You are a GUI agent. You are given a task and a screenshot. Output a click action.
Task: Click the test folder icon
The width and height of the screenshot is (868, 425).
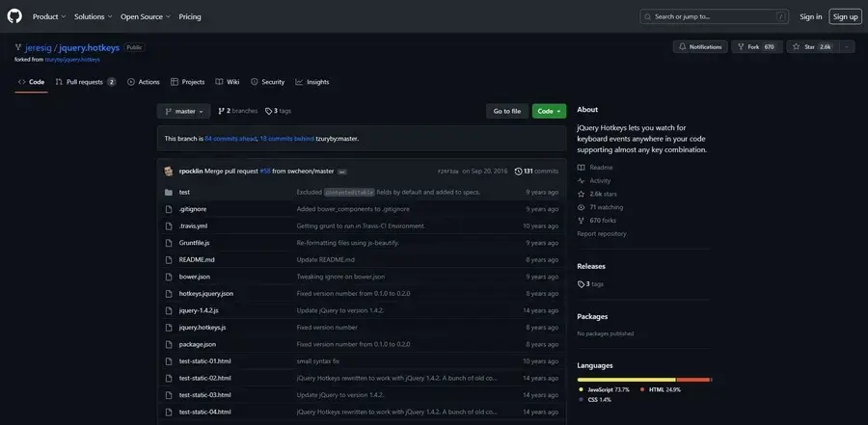(x=168, y=192)
